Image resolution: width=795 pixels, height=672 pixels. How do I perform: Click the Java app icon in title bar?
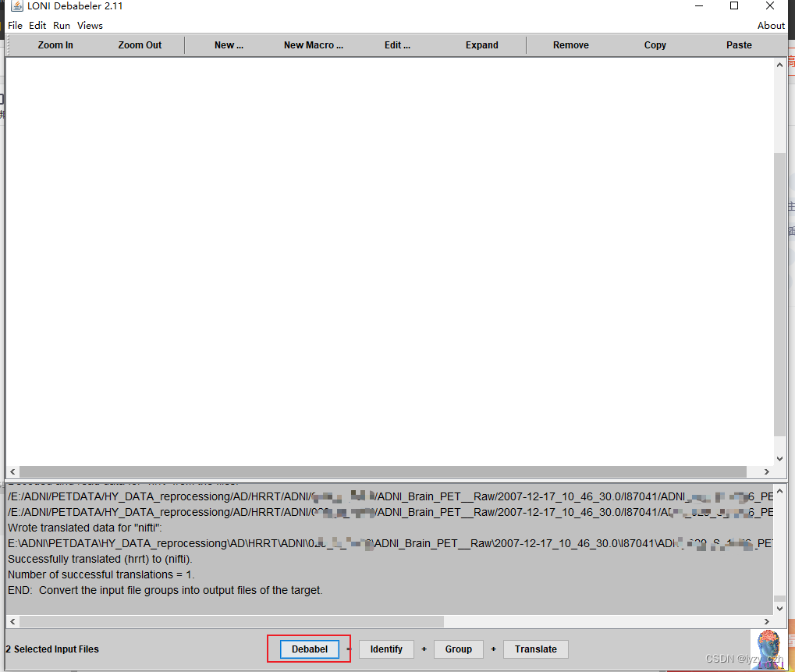click(16, 6)
